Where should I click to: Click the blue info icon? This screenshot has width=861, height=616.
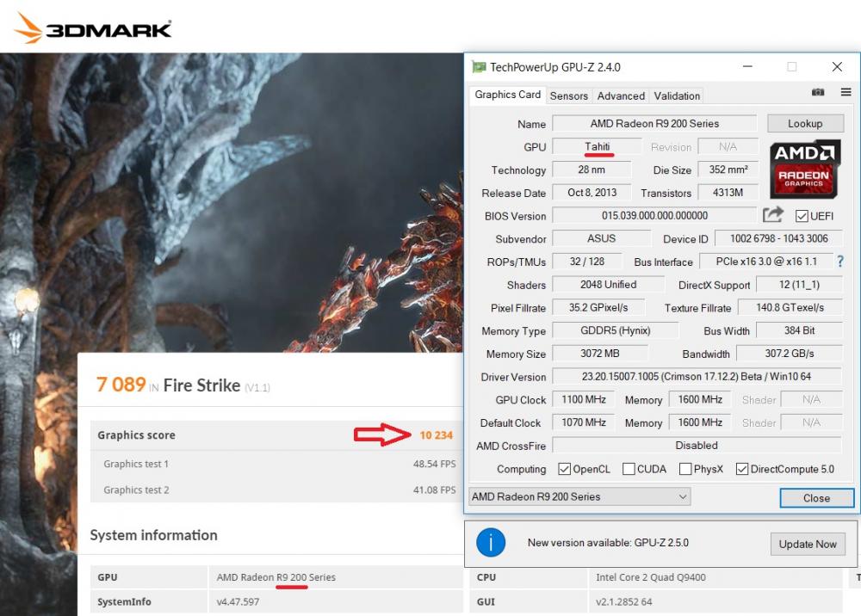pyautogui.click(x=491, y=543)
